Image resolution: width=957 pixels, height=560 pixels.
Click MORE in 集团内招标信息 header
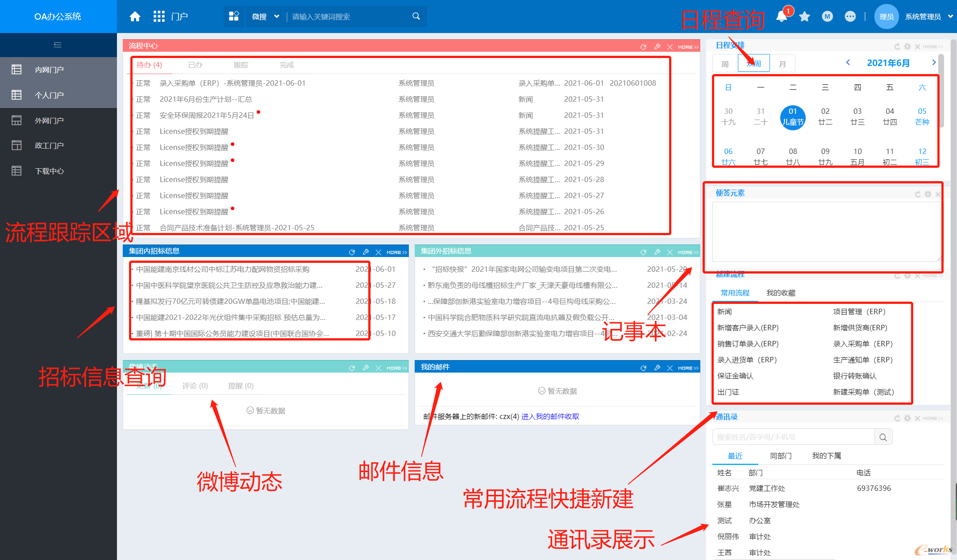pos(396,252)
